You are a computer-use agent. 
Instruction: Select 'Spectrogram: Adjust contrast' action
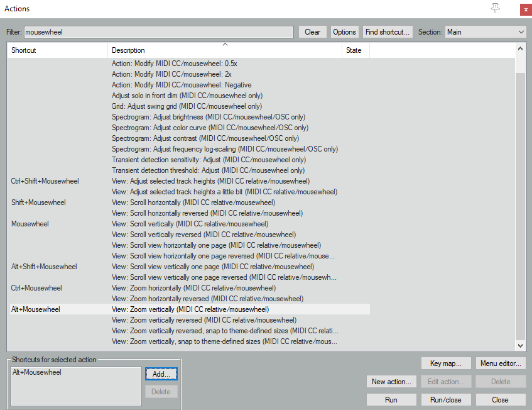[x=205, y=138]
